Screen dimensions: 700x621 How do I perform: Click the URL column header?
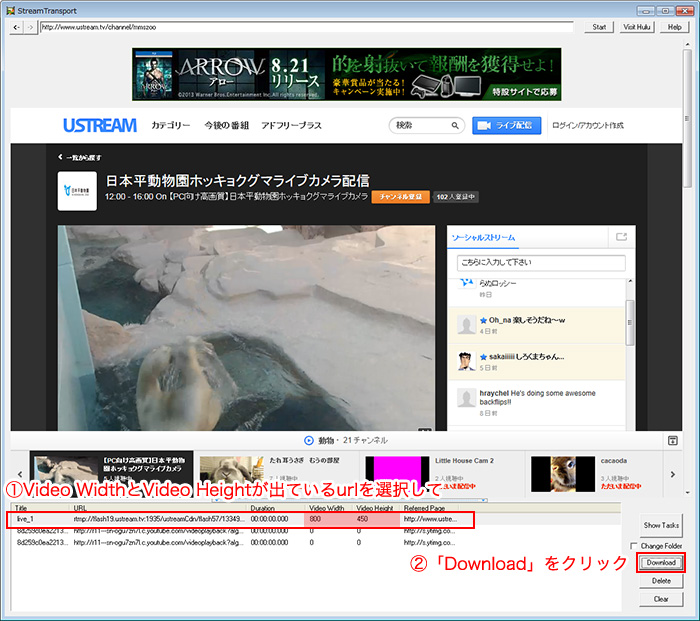[159, 508]
